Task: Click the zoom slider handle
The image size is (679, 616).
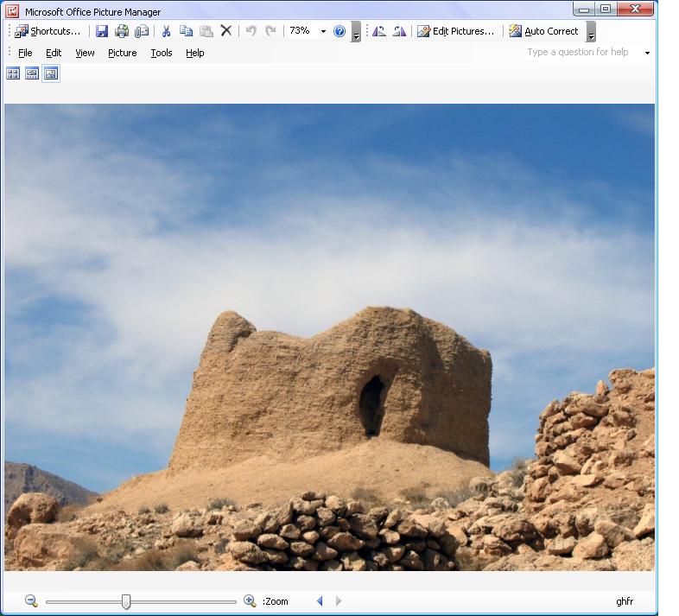Action: [x=126, y=601]
